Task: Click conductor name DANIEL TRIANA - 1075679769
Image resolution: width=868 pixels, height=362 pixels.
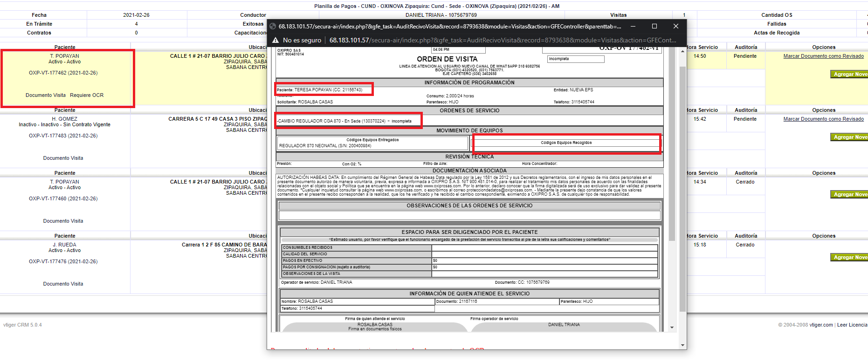Action: click(x=441, y=15)
